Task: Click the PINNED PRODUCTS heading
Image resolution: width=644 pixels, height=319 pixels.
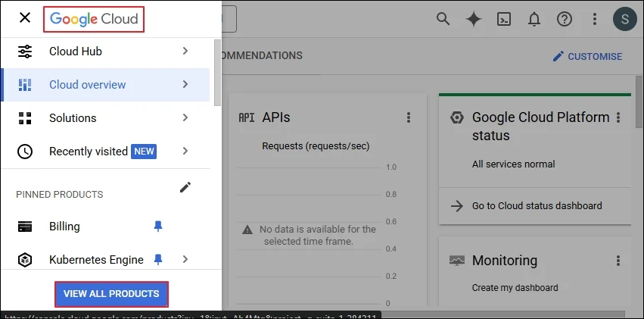Action: pyautogui.click(x=60, y=195)
